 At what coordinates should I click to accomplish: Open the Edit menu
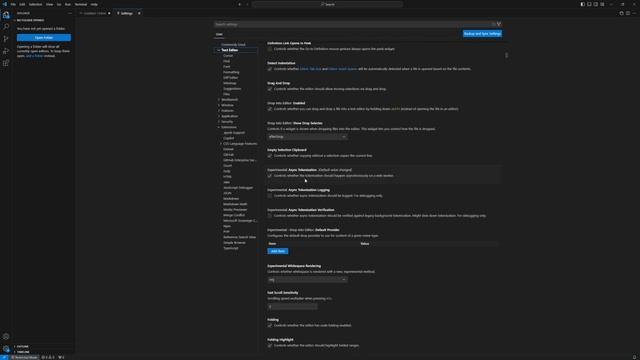coord(22,4)
